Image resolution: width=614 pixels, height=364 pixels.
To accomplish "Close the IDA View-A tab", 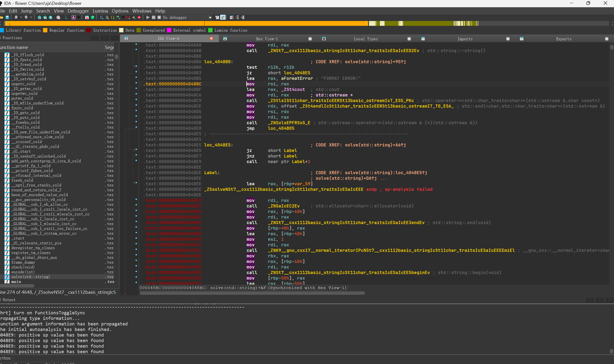I will (211, 39).
